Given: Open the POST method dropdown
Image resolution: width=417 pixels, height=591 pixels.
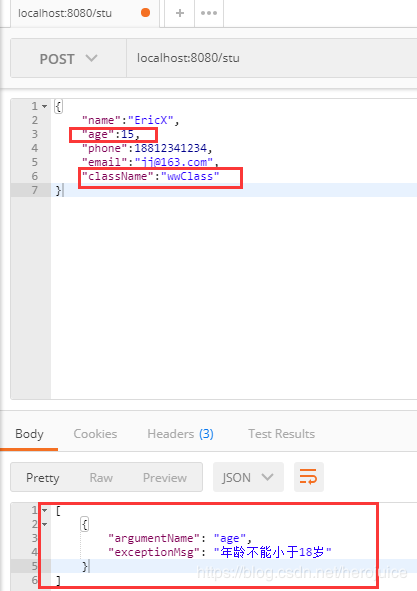Looking at the screenshot, I should pyautogui.click(x=68, y=59).
